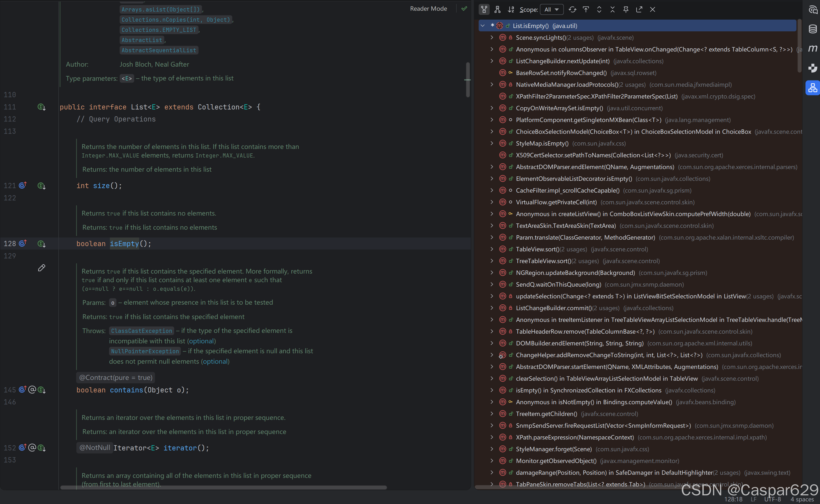This screenshot has width=820, height=504.
Task: Open the Database tool window
Action: [x=813, y=29]
